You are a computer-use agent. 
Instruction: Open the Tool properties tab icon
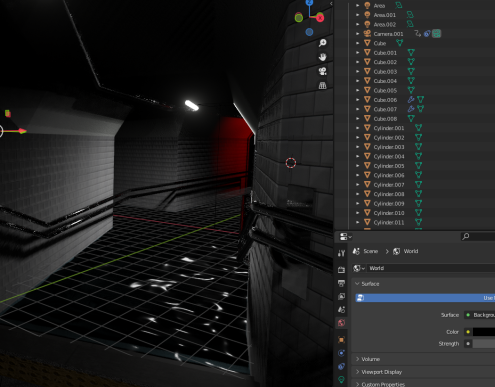point(341,253)
